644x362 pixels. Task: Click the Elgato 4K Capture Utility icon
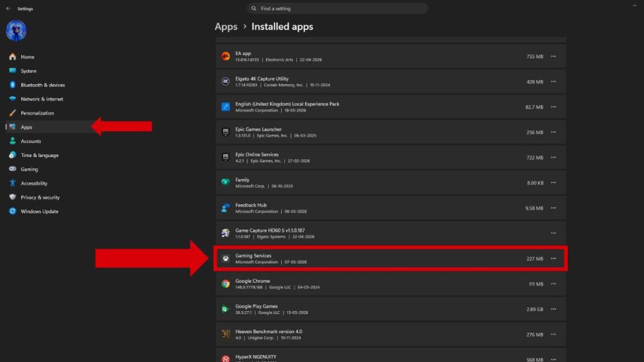[226, 82]
